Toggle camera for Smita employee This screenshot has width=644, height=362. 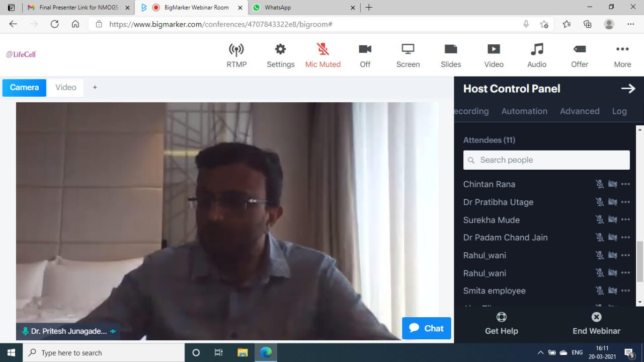point(612,291)
